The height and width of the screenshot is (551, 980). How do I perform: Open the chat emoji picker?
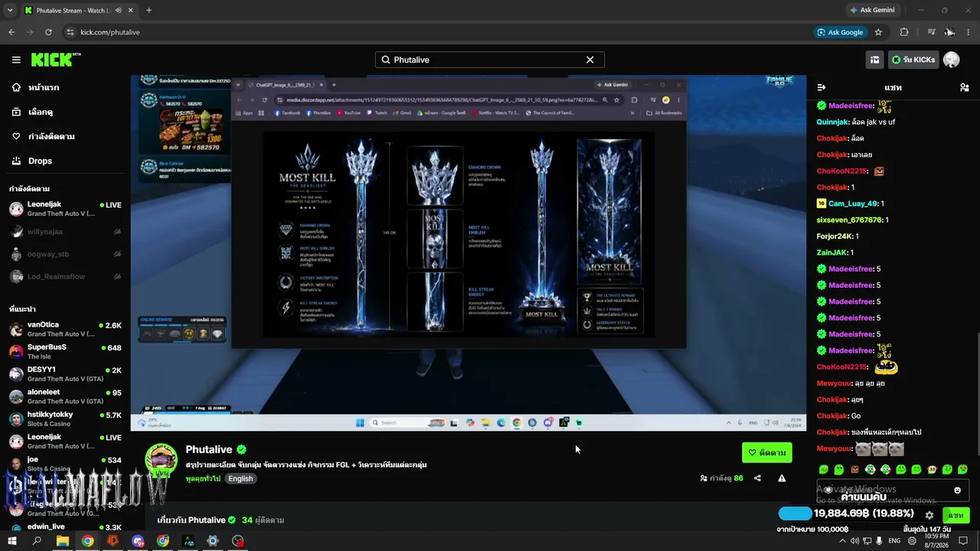coord(957,490)
